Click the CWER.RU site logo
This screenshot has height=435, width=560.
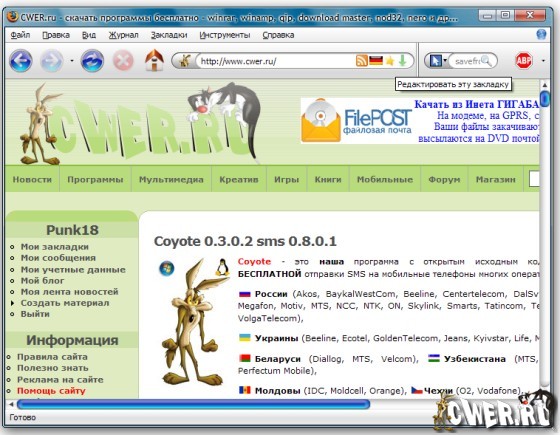(x=141, y=123)
